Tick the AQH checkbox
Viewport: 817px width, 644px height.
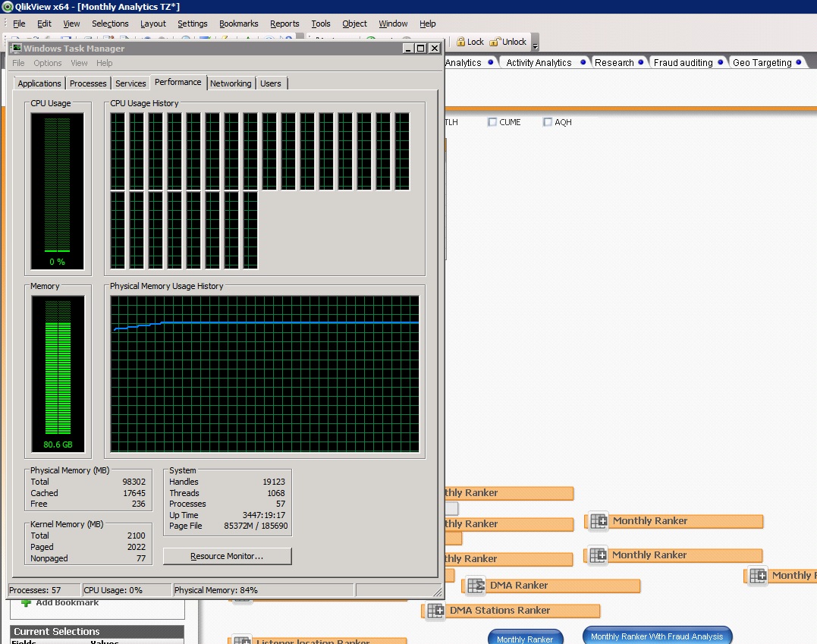(x=547, y=122)
